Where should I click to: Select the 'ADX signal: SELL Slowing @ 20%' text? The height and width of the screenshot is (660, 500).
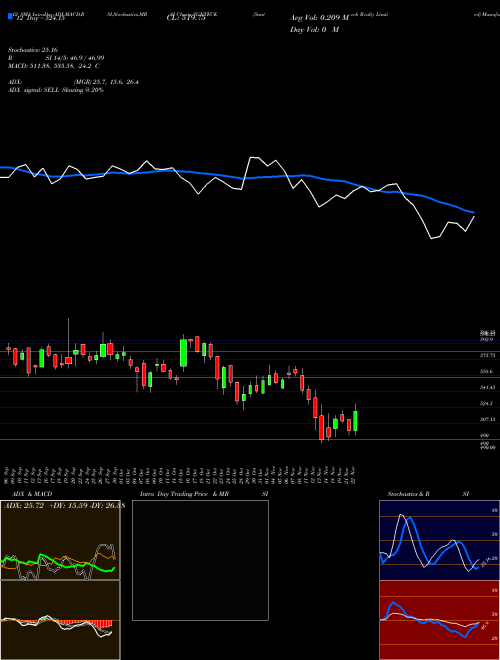56,90
